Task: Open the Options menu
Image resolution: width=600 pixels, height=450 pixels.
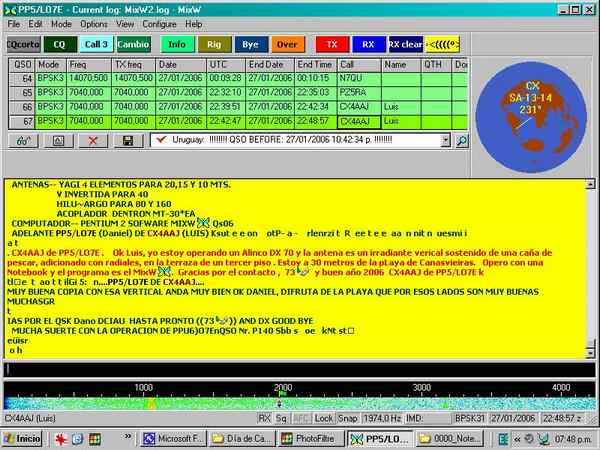Action: [94, 24]
